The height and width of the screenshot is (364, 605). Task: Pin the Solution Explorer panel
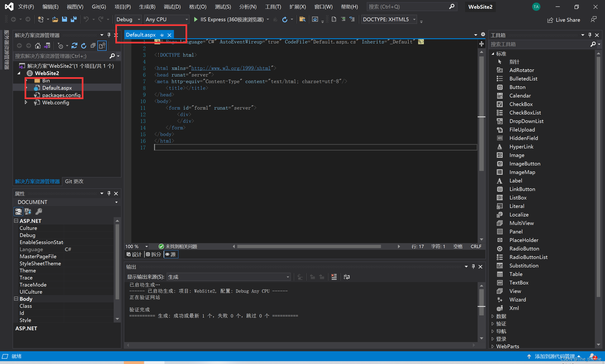[x=109, y=35]
